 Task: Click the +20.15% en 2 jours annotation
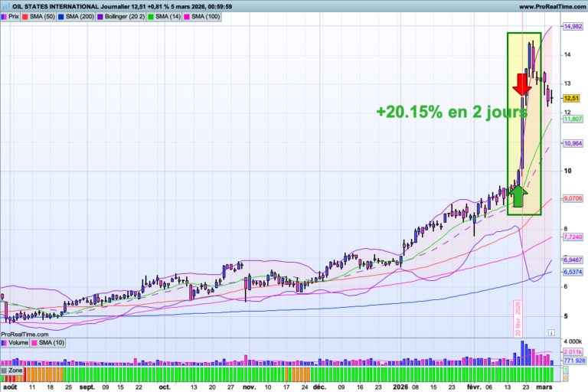point(452,112)
